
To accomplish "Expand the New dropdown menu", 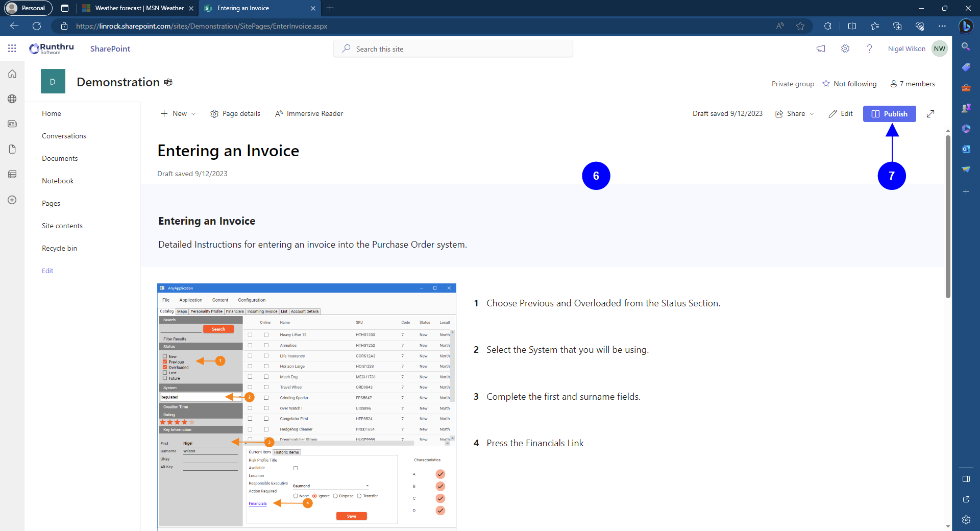I will click(178, 114).
